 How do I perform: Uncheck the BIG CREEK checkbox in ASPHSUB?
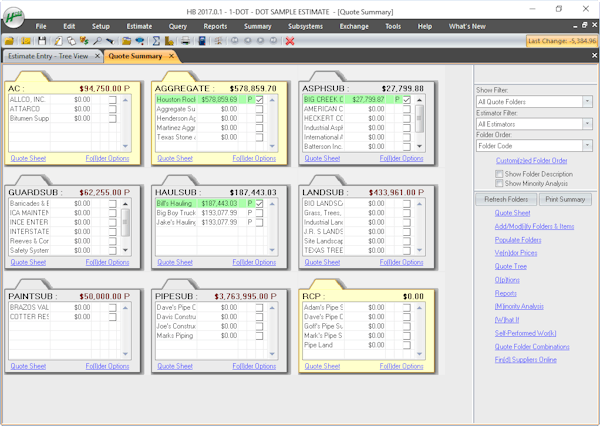(x=407, y=100)
